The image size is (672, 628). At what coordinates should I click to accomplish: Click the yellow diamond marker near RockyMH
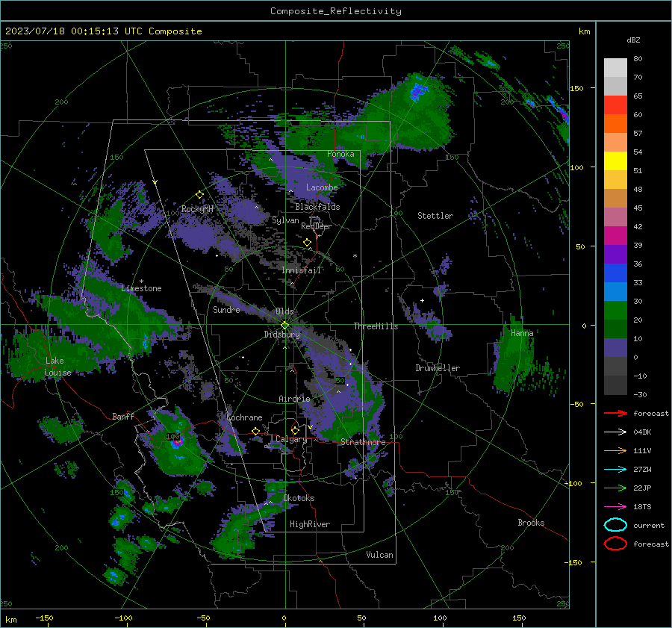(199, 195)
